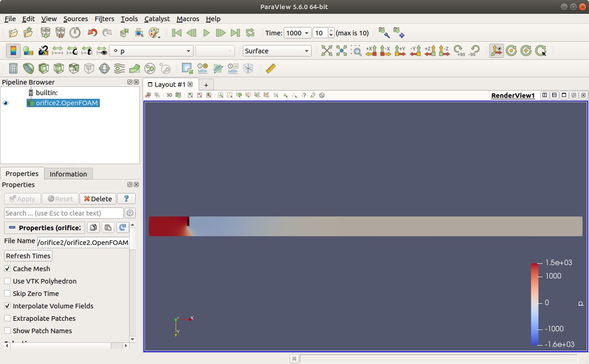
Task: Open the Tools menu
Action: (x=129, y=19)
